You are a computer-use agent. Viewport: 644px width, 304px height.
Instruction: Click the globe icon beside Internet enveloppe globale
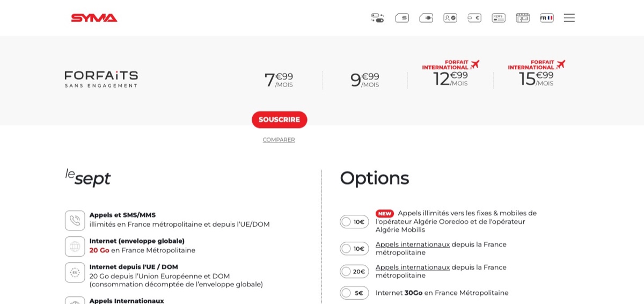[x=75, y=247]
